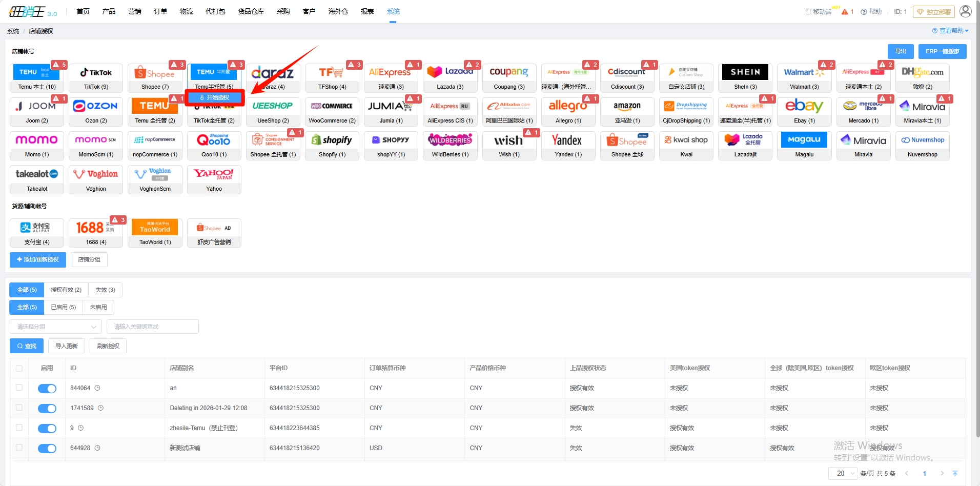Screen dimensions: 980x486
Task: Click the SHEIN platform logo
Action: [x=745, y=72]
